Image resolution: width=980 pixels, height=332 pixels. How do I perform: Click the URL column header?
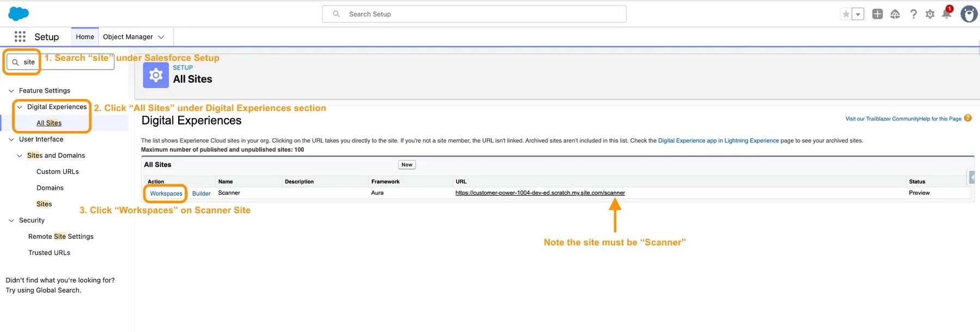click(461, 182)
